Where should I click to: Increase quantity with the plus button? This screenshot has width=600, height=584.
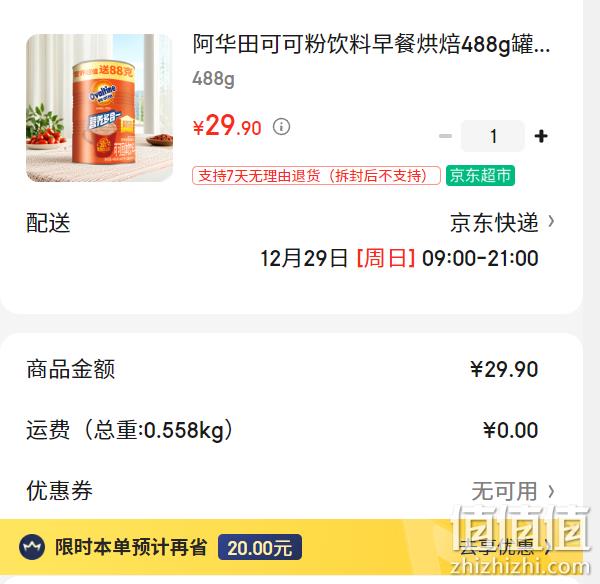tap(541, 136)
